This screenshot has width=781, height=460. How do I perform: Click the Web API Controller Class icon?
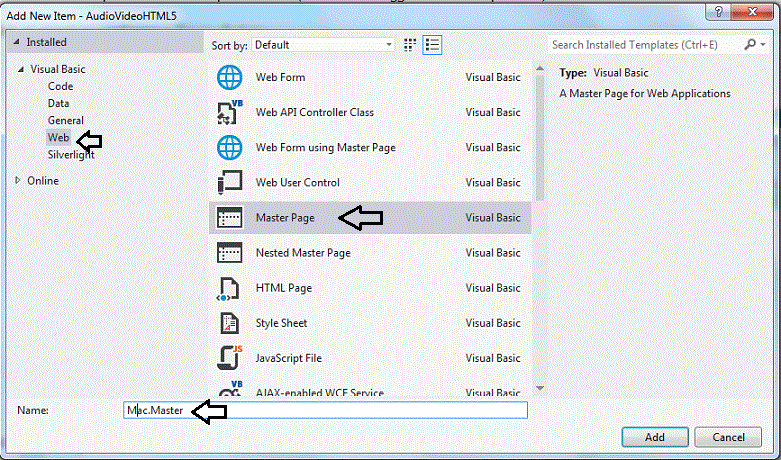(x=230, y=112)
